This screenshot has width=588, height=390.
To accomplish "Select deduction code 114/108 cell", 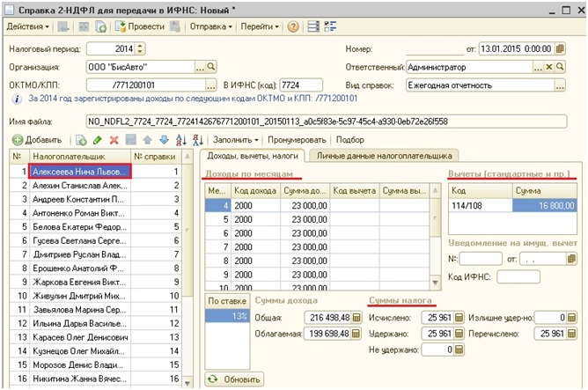I will tap(481, 205).
